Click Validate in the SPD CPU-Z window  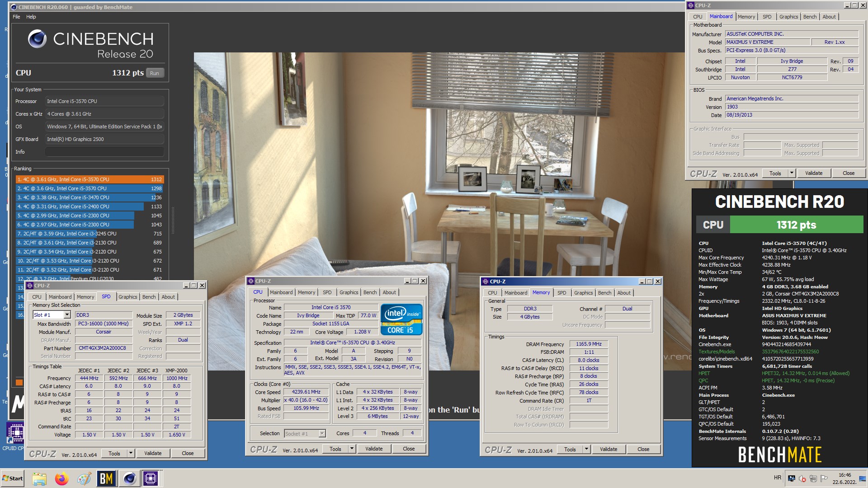pyautogui.click(x=153, y=453)
